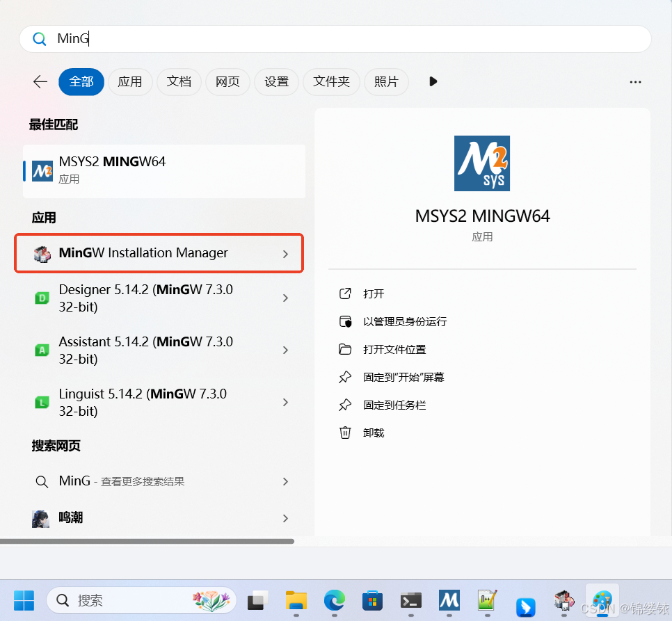This screenshot has width=672, height=621.
Task: Switch to the 应用 filter tab
Action: point(130,81)
